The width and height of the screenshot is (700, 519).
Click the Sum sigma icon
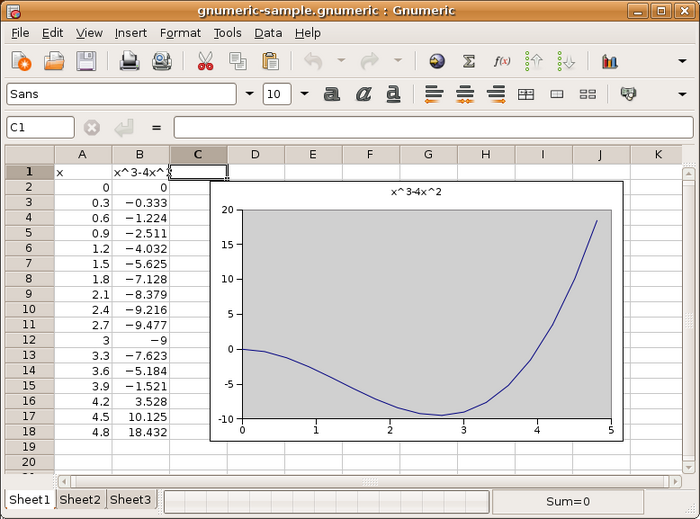[468, 61]
